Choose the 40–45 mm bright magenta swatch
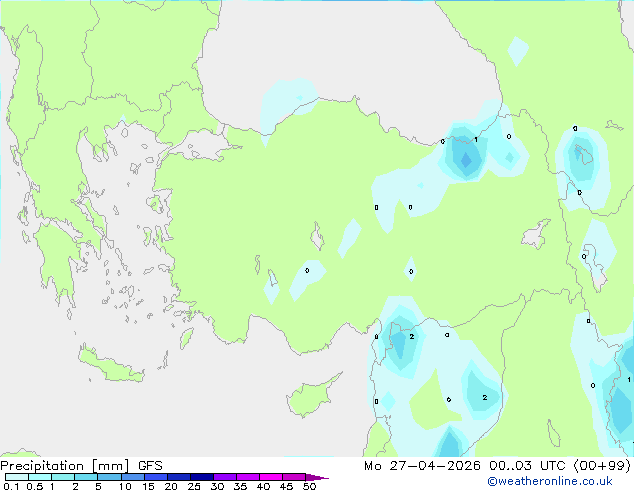This screenshot has width=634, height=490. point(271,477)
